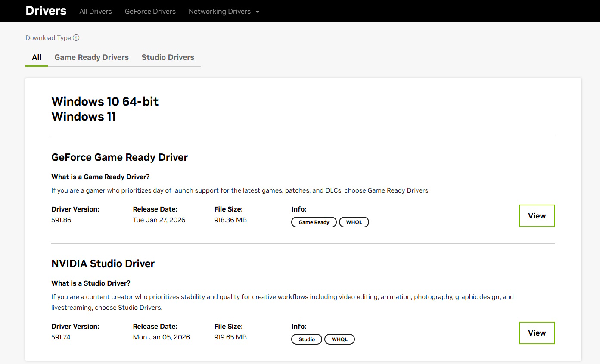View the NVIDIA Studio Driver
This screenshot has width=600, height=364.
click(x=537, y=333)
